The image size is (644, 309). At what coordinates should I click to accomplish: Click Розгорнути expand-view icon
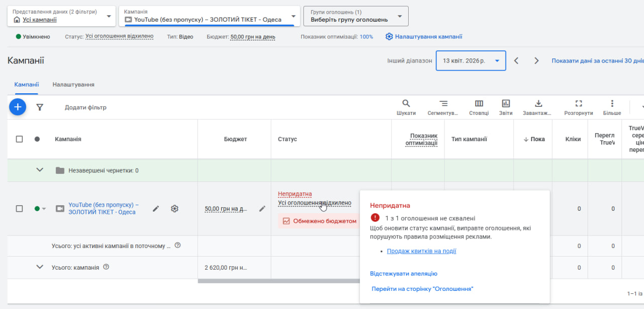click(578, 104)
